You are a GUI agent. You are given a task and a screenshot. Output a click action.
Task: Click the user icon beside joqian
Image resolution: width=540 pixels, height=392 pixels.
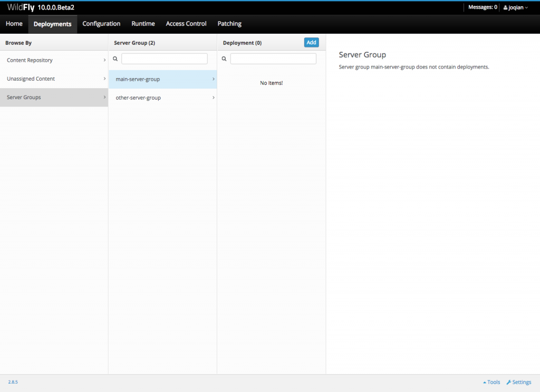(x=505, y=7)
